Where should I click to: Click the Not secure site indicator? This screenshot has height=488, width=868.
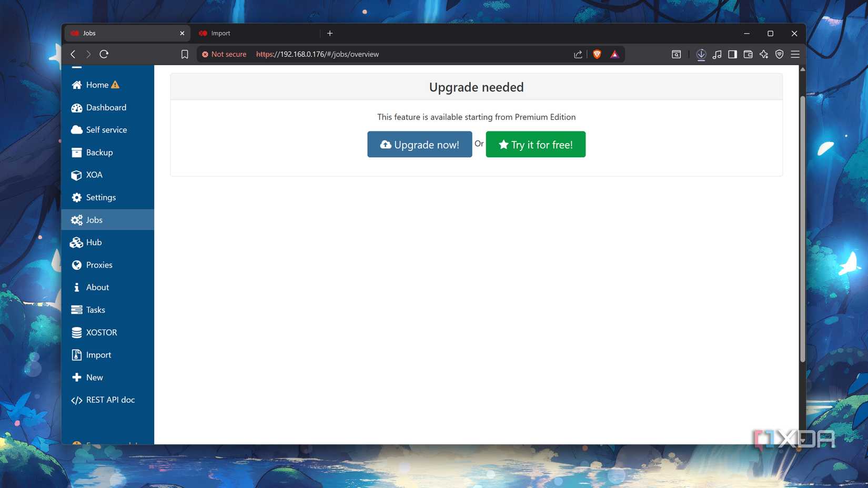coord(224,54)
